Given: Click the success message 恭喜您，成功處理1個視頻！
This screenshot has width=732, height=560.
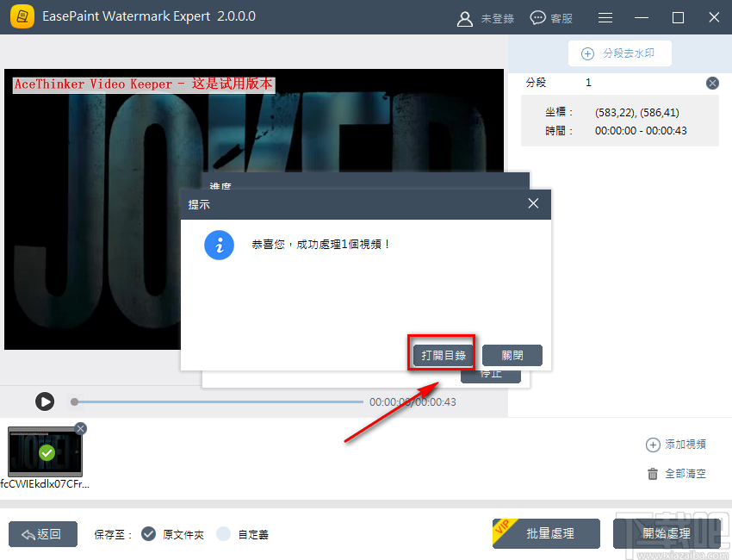Looking at the screenshot, I should click(320, 245).
